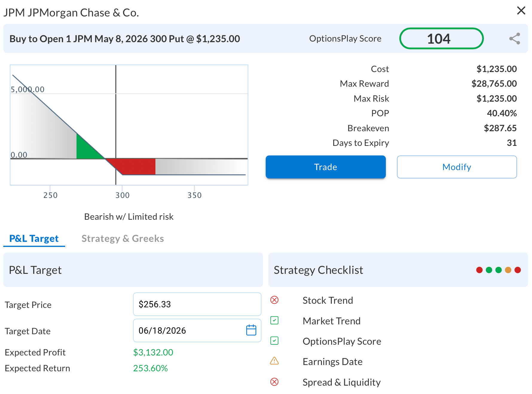Screen dimensions: 532x394
Task: Open the Modify strategy button
Action: [x=457, y=167]
